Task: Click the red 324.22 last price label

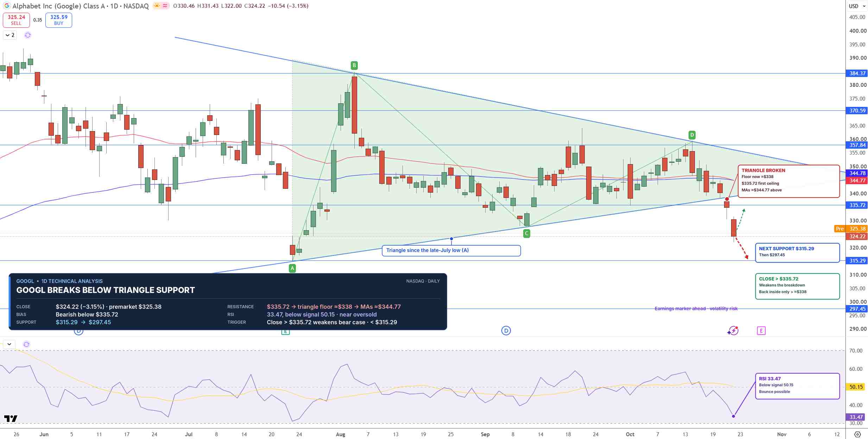Action: 857,237
